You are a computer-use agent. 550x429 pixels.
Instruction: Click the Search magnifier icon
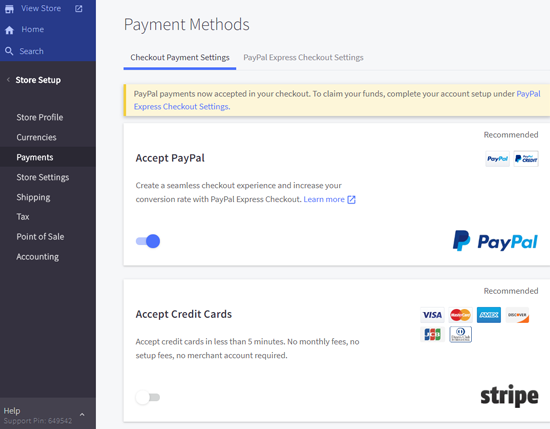9,51
